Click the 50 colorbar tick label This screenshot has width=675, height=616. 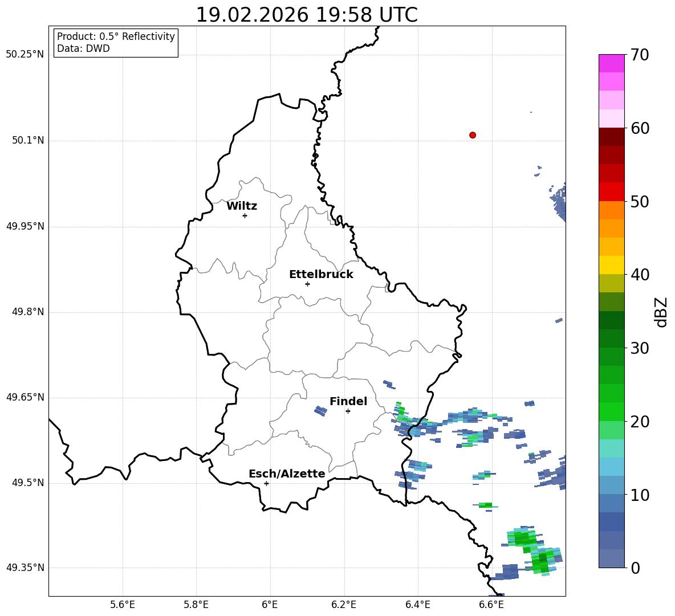[x=640, y=201]
